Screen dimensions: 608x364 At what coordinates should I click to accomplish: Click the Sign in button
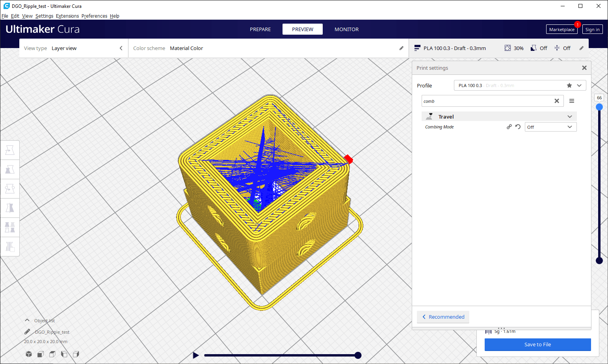click(592, 30)
